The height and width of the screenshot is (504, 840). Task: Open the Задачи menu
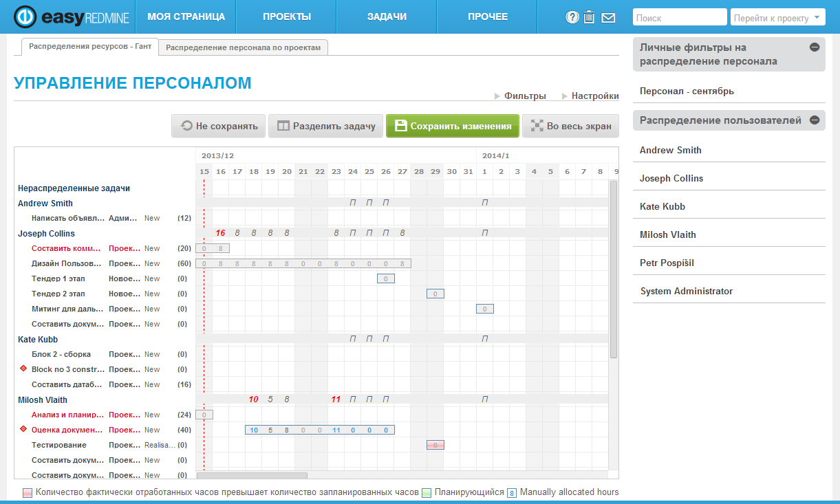click(385, 17)
